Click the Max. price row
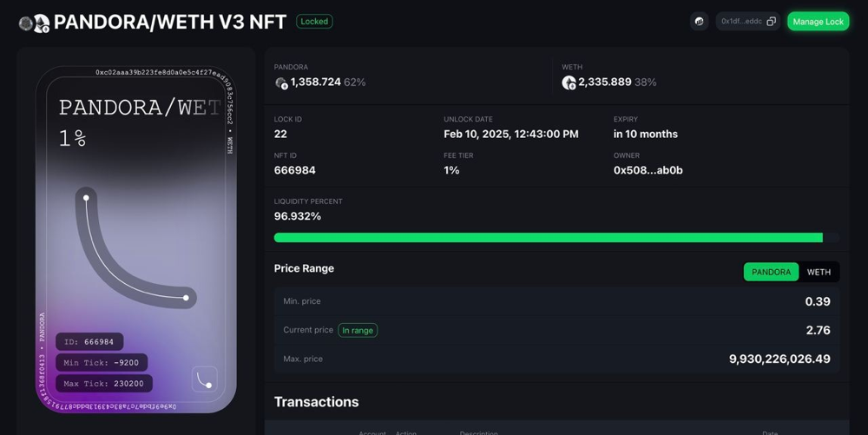Image resolution: width=868 pixels, height=435 pixels. tap(556, 359)
